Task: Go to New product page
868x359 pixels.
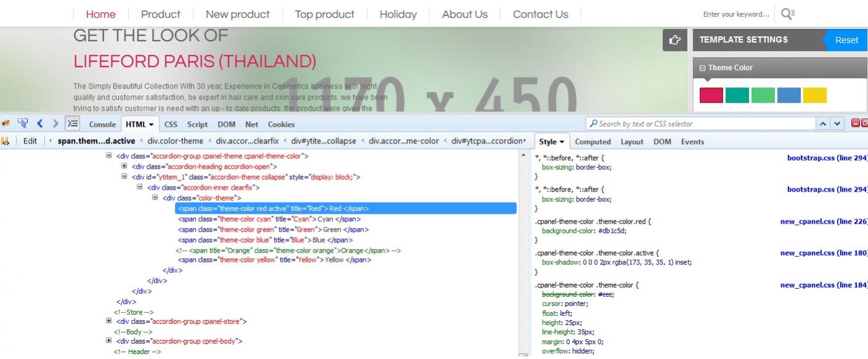Action: click(x=238, y=14)
